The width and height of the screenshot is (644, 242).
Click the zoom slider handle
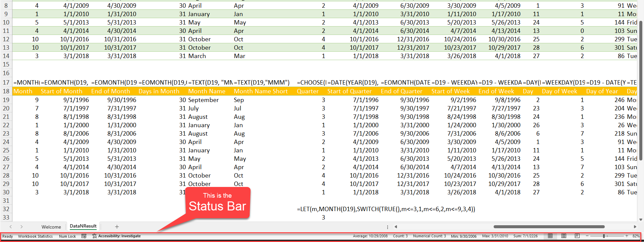604,236
